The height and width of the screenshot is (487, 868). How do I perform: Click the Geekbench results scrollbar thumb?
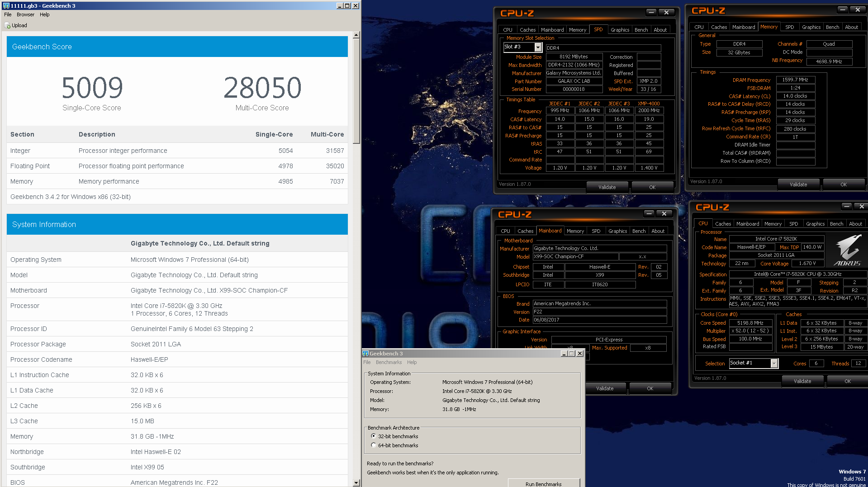pos(356,91)
